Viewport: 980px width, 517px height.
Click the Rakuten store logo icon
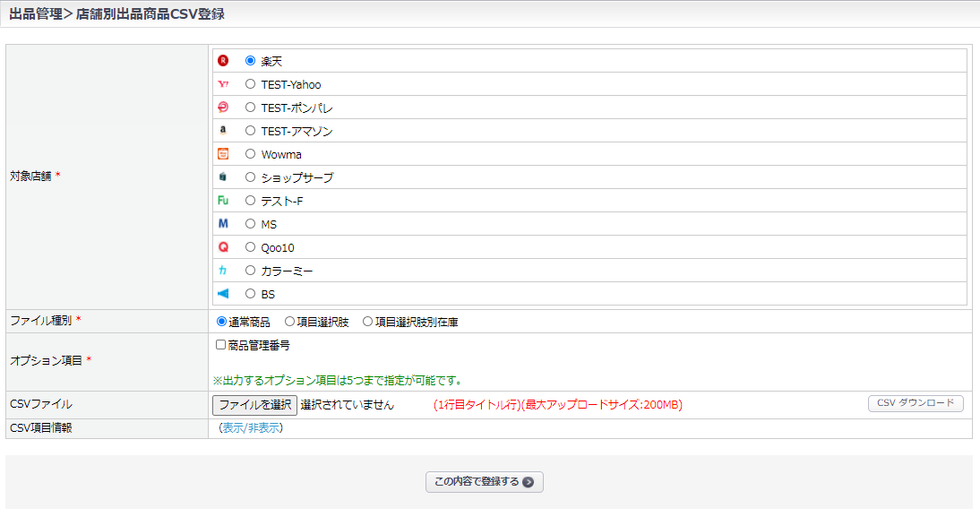tap(223, 61)
